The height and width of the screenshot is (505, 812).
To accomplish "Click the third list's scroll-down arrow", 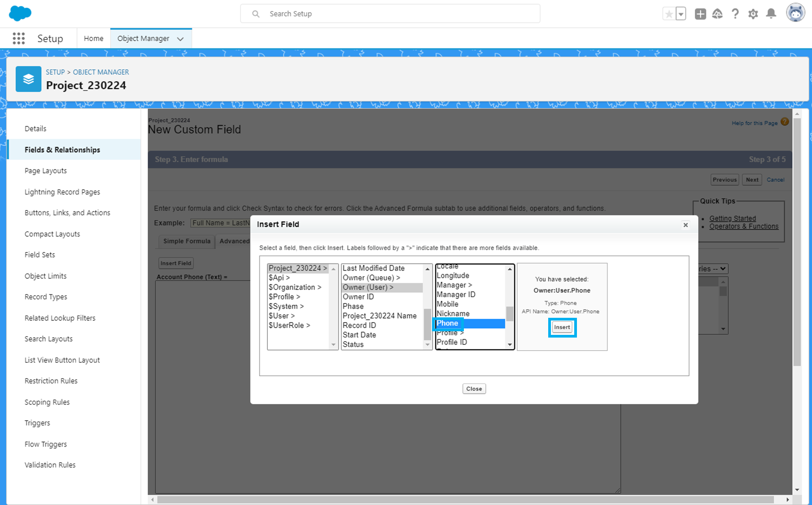I will coord(510,345).
